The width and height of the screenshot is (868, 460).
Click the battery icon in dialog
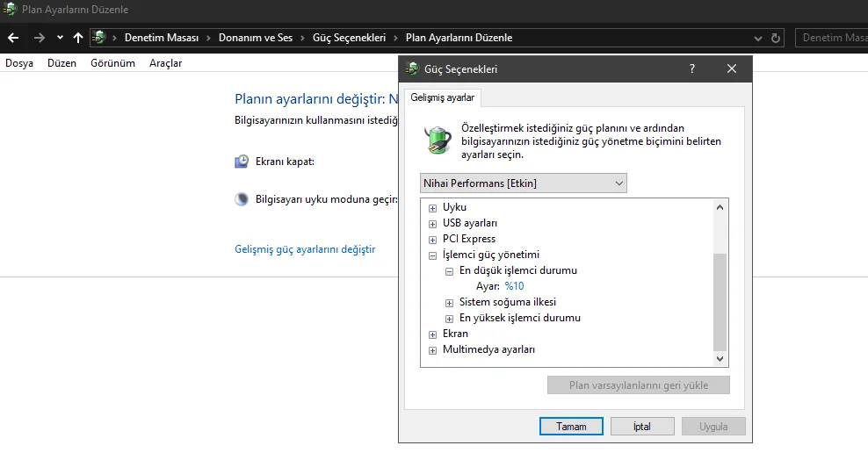(x=438, y=140)
